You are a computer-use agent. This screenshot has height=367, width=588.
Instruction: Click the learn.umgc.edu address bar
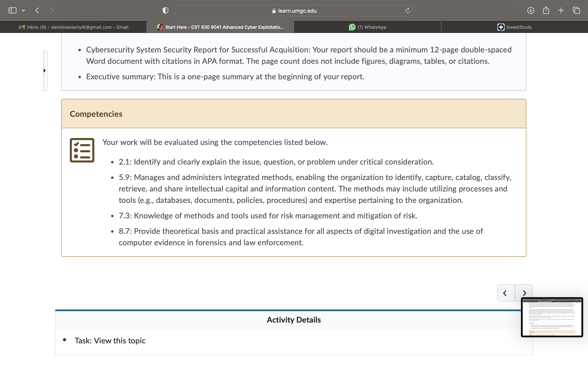click(294, 11)
